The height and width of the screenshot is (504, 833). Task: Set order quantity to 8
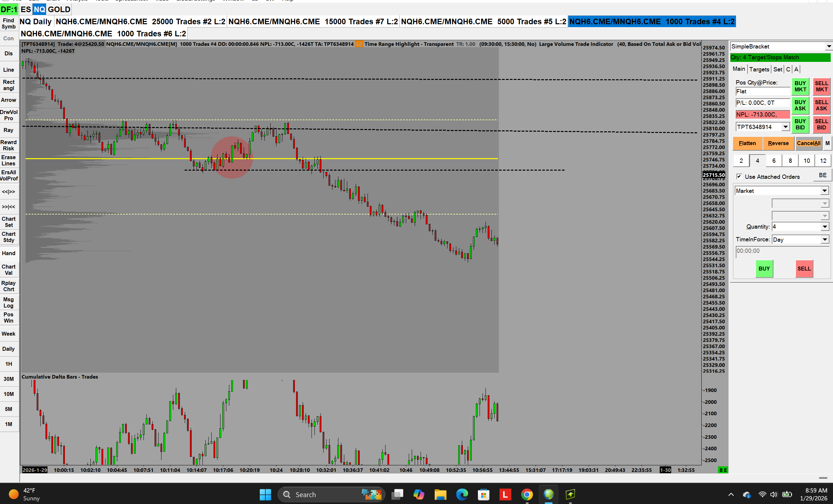(x=790, y=160)
